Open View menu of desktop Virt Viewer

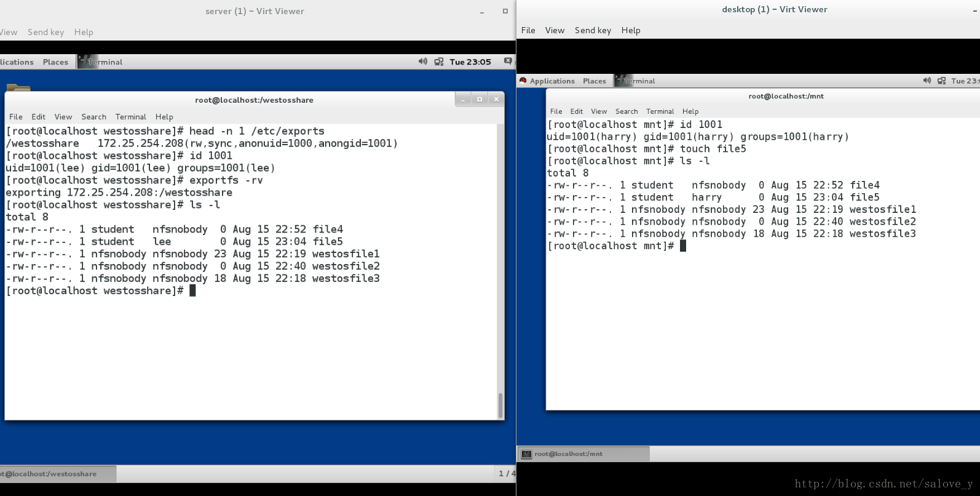click(x=555, y=30)
